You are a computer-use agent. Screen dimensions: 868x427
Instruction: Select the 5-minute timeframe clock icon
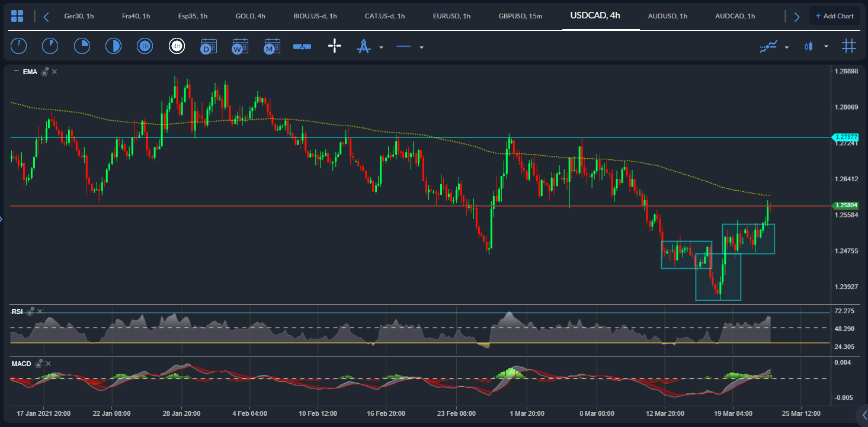point(50,46)
